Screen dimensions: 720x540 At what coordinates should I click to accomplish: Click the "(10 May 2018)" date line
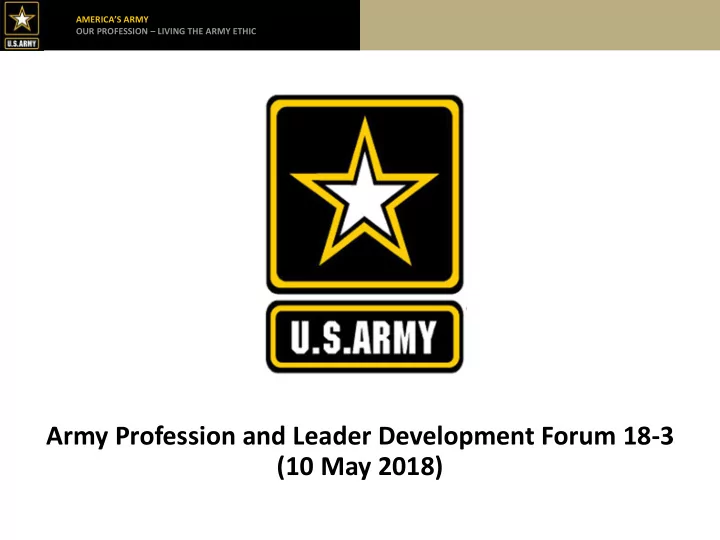pos(360,467)
